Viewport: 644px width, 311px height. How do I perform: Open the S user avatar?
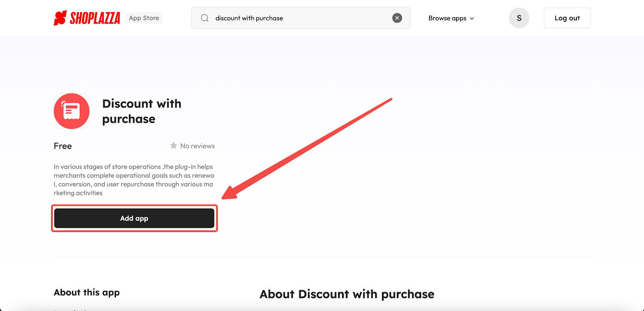tap(519, 18)
